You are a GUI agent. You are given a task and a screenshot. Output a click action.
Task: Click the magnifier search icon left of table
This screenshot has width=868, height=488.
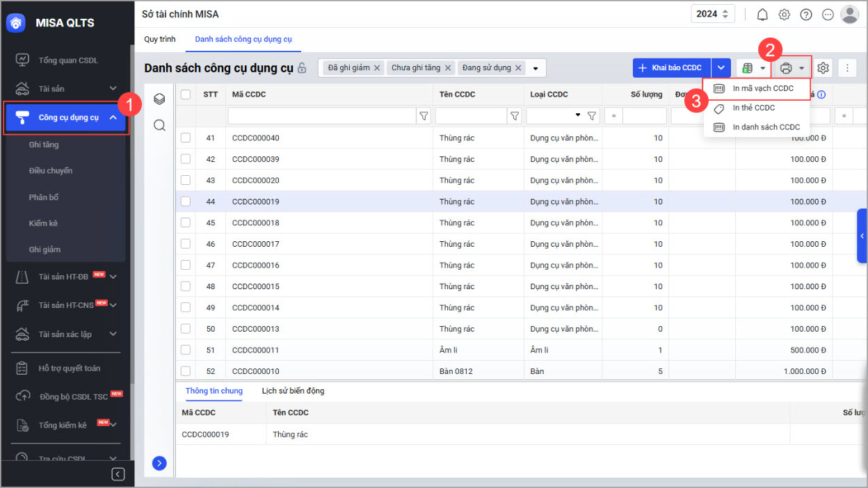[159, 125]
